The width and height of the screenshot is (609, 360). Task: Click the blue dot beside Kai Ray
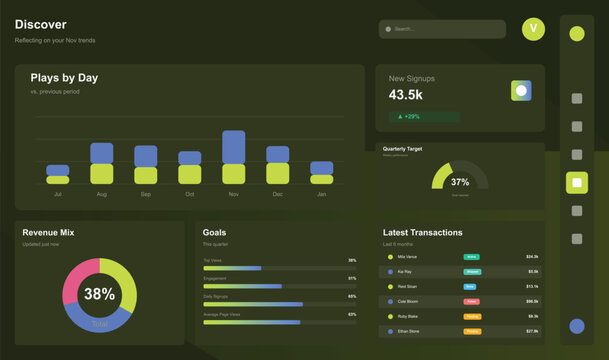pos(390,272)
